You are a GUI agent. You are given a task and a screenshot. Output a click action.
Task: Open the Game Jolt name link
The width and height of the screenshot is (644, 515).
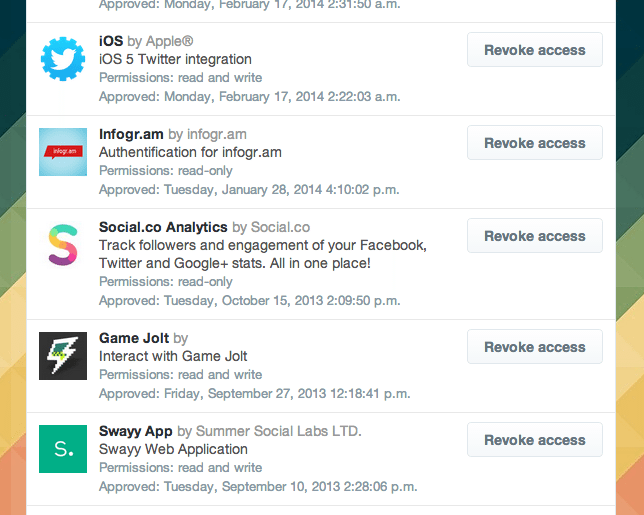(x=134, y=338)
